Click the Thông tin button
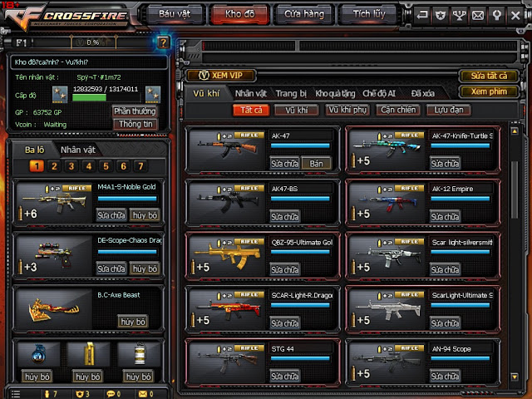This screenshot has height=399, width=532. pyautogui.click(x=135, y=124)
